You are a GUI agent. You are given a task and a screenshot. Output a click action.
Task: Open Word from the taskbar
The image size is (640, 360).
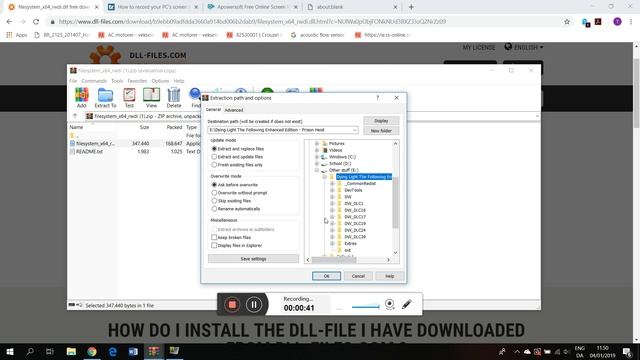pos(133,351)
